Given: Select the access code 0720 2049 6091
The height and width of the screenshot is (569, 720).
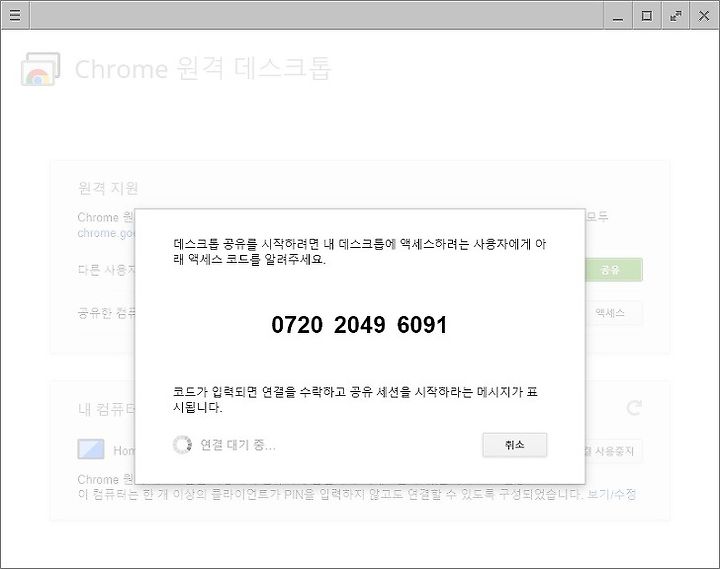Looking at the screenshot, I should (x=359, y=325).
